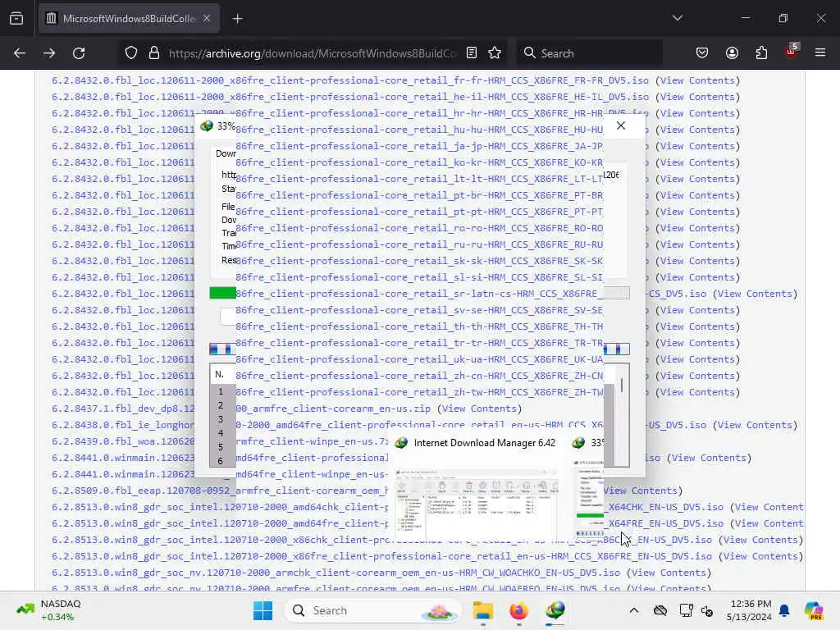
Task: Open the display tray icon beside the cloud
Action: [686, 610]
